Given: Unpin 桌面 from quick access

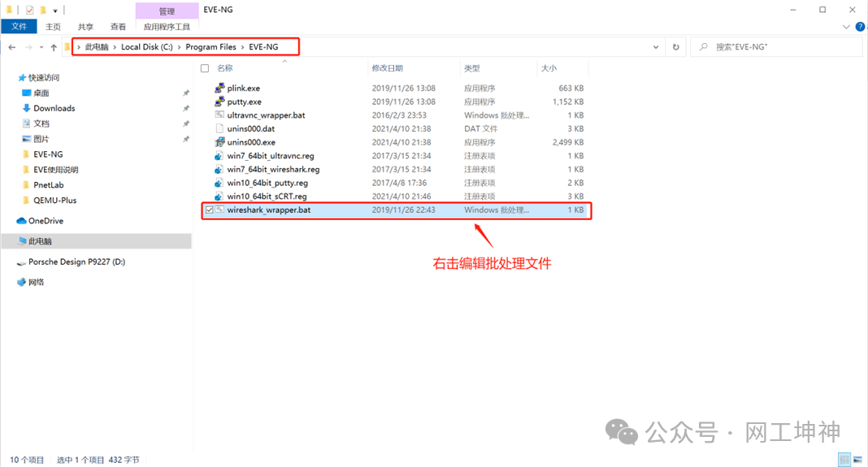Looking at the screenshot, I should point(186,93).
